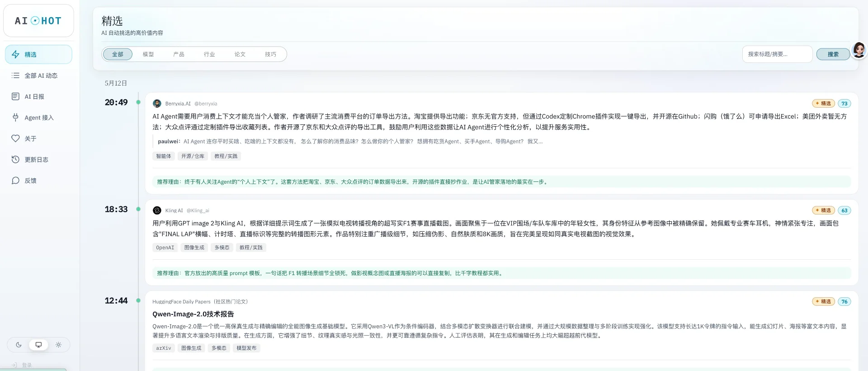Click Kling AI author name
This screenshot has height=371, width=868.
[174, 210]
